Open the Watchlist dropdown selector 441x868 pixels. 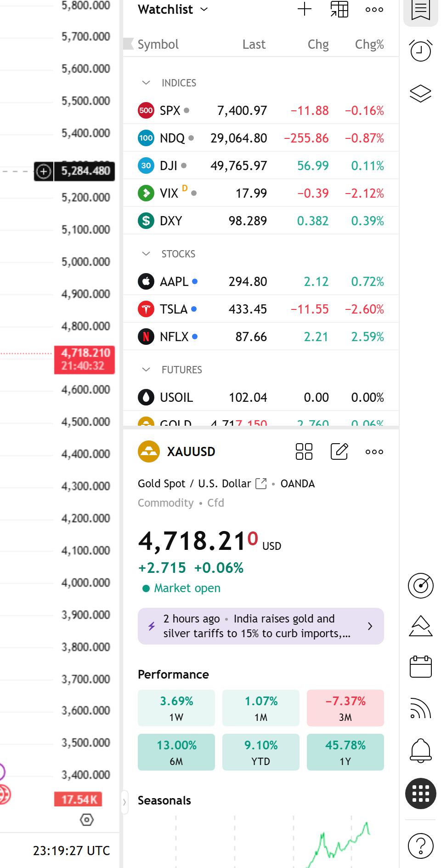click(173, 9)
